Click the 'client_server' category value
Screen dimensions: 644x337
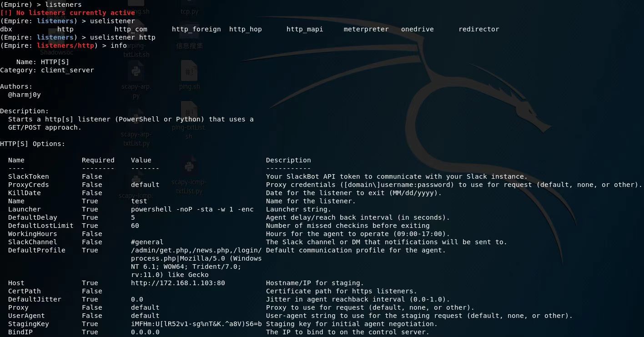(67, 70)
